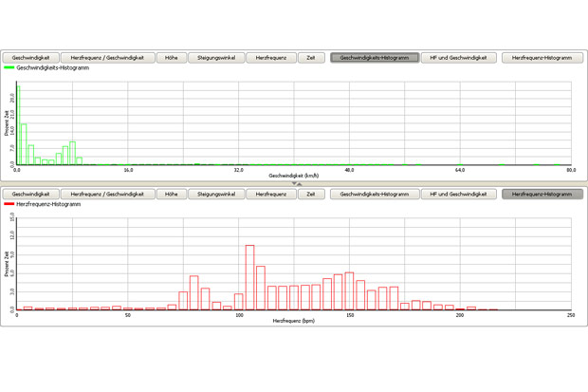Select the Geschwindigkeit tab in top panel
Image resolution: width=588 pixels, height=392 pixels.
pyautogui.click(x=31, y=58)
